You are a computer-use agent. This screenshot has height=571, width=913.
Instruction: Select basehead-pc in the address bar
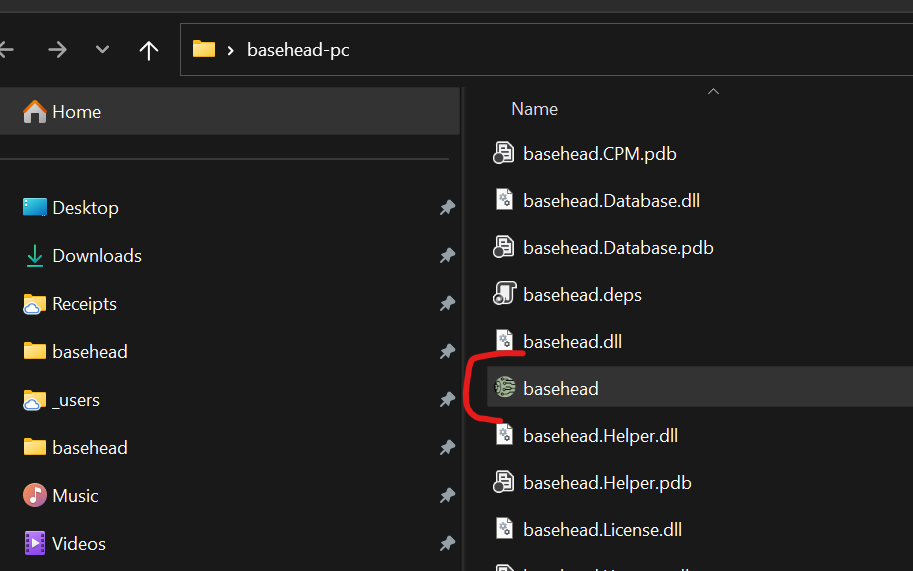298,50
